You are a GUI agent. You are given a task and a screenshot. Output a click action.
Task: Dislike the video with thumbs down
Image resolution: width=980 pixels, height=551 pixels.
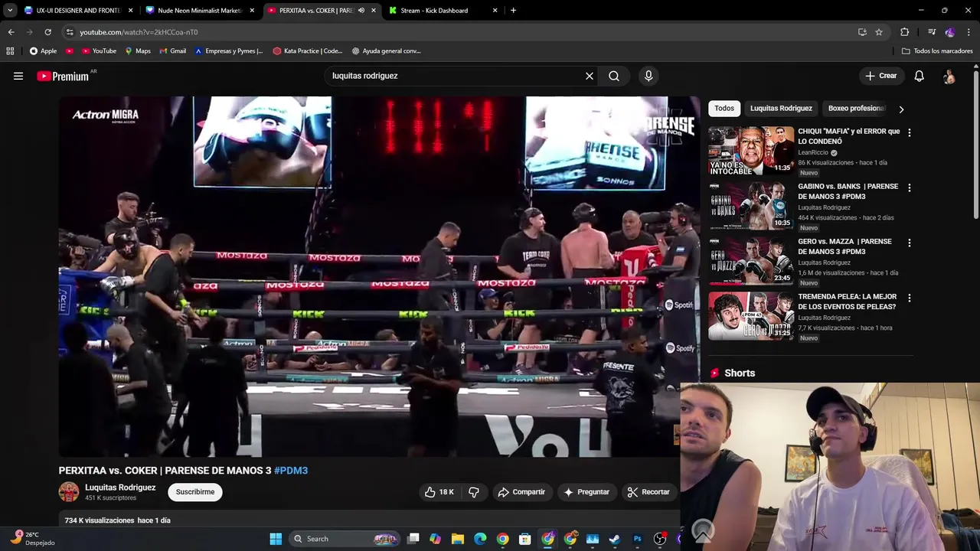tap(474, 492)
